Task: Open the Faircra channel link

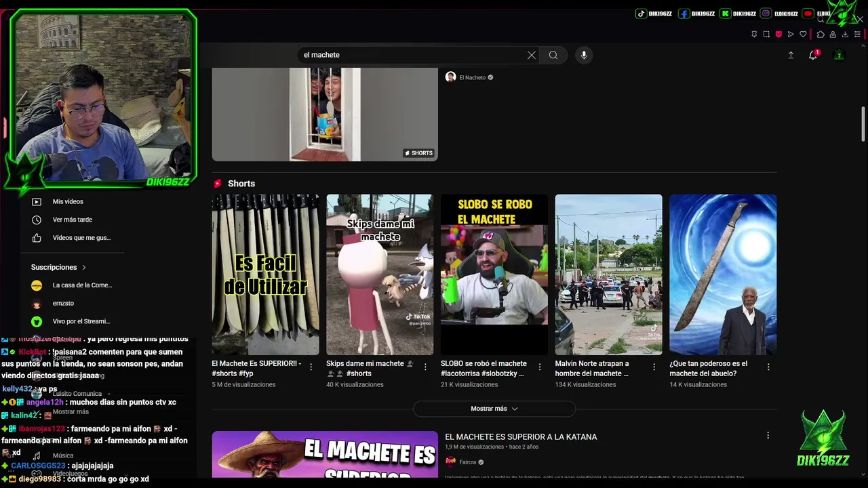Action: click(x=468, y=462)
